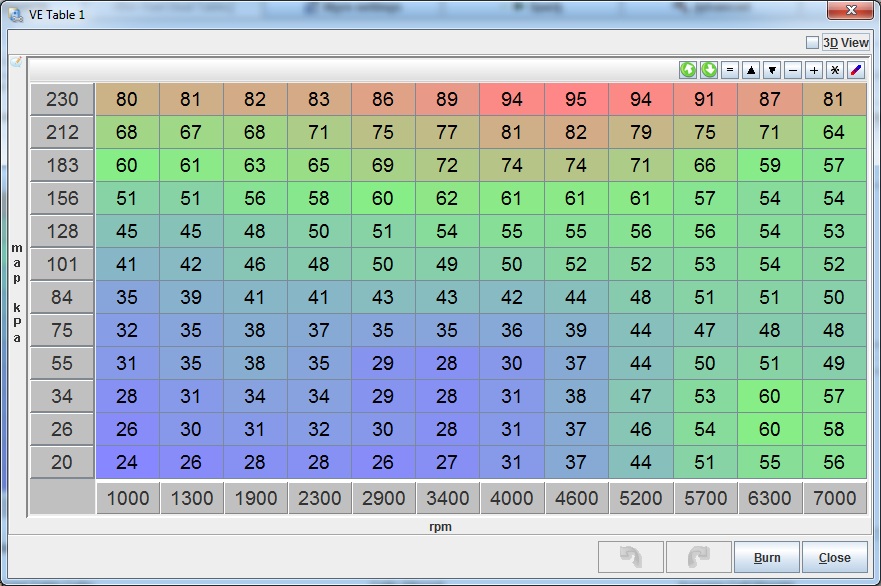Select cell 59 at 183 kPa, 6300 rpm

(770, 165)
